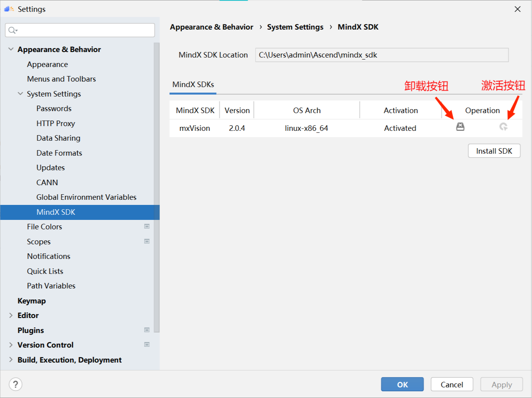Viewport: 532px width, 398px height.
Task: Switch to the MindX SDKs tab
Action: (x=193, y=85)
